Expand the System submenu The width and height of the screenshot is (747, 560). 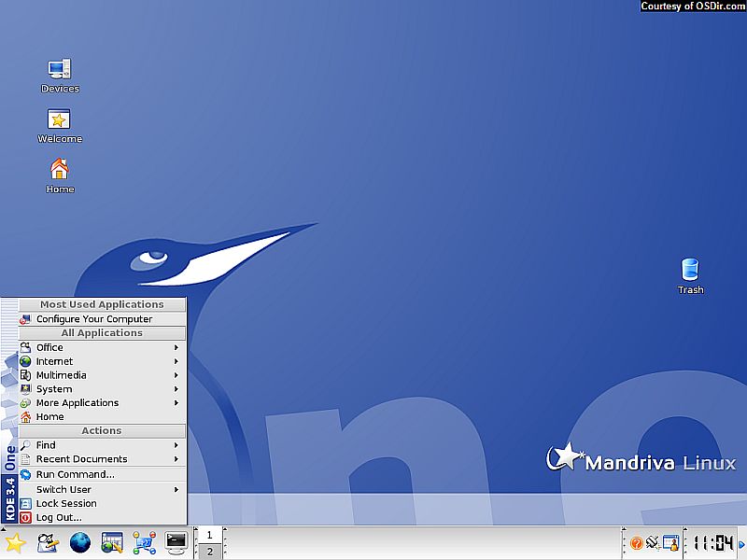coord(102,389)
